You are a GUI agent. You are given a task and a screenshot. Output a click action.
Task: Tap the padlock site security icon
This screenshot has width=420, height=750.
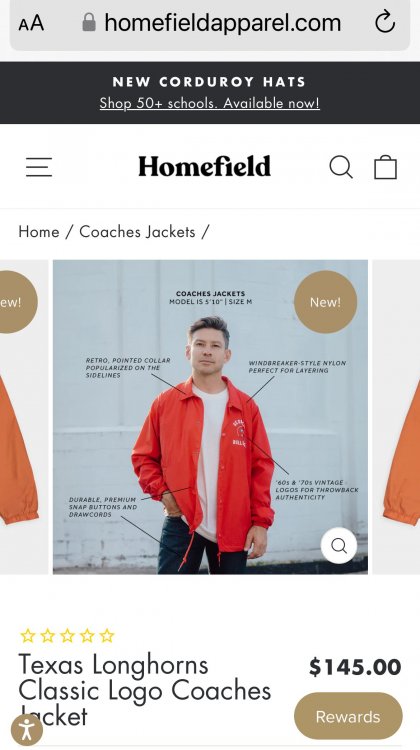click(x=89, y=22)
